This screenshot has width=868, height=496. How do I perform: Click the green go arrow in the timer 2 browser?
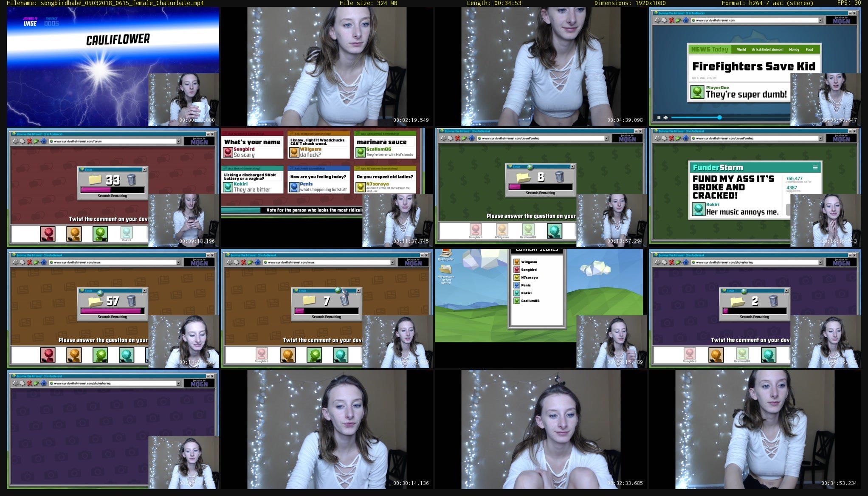pos(679,262)
